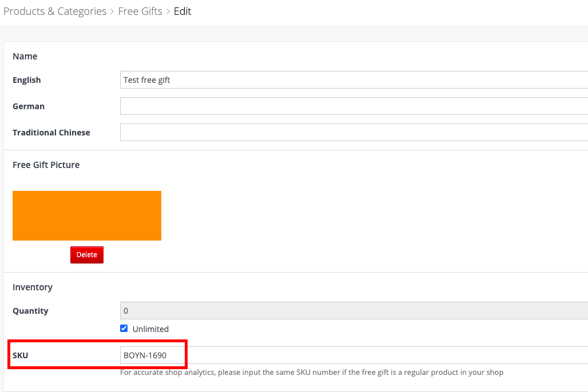Screen dimensions: 588x392
Task: Delete the free gift picture
Action: [x=87, y=255]
